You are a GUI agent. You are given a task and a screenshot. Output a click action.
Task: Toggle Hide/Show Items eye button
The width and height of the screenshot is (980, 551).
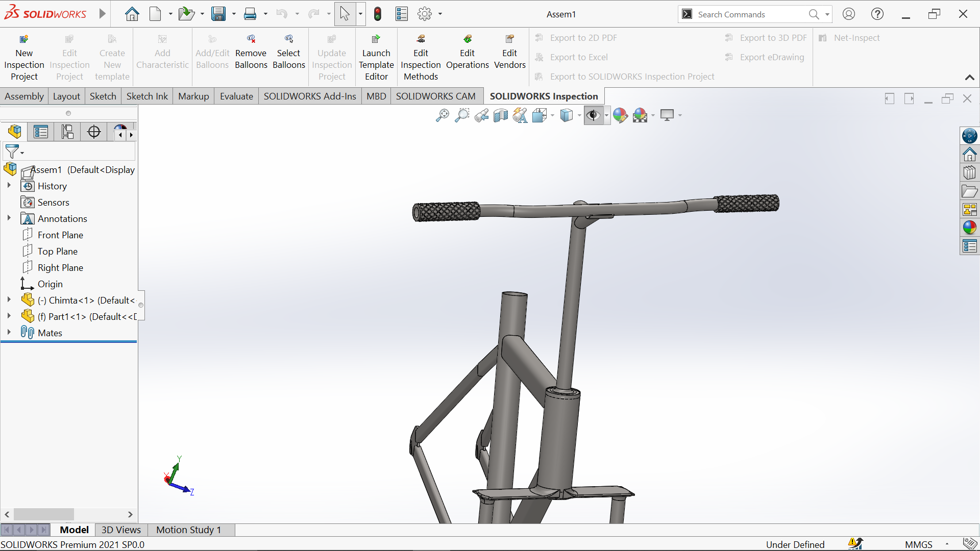click(x=593, y=115)
